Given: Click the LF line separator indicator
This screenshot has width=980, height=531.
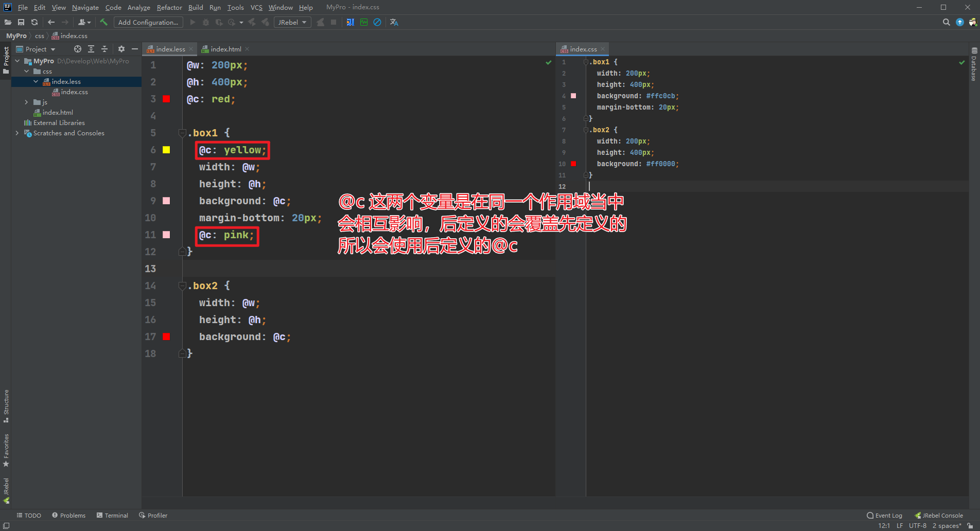Looking at the screenshot, I should pyautogui.click(x=900, y=525).
